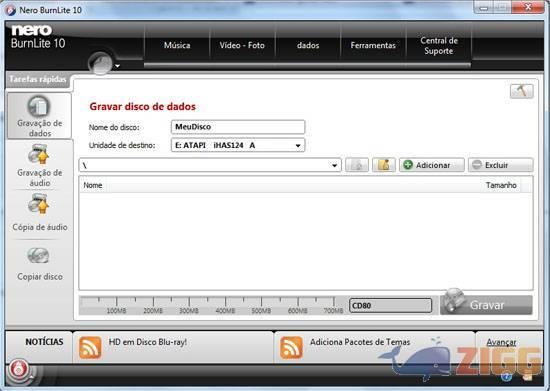Screen dimensions: 550x391
Task: Expand the folder path dropdown showing backslash
Action: point(335,165)
